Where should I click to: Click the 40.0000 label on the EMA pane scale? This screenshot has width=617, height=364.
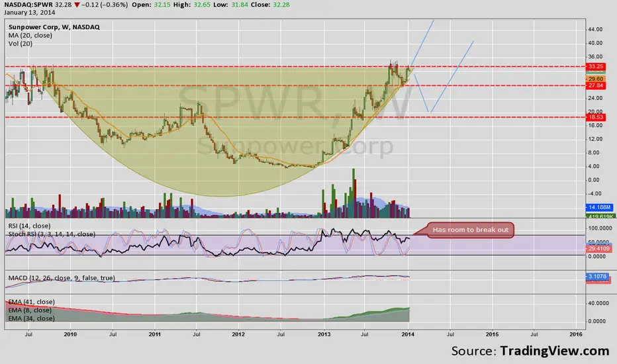600,303
